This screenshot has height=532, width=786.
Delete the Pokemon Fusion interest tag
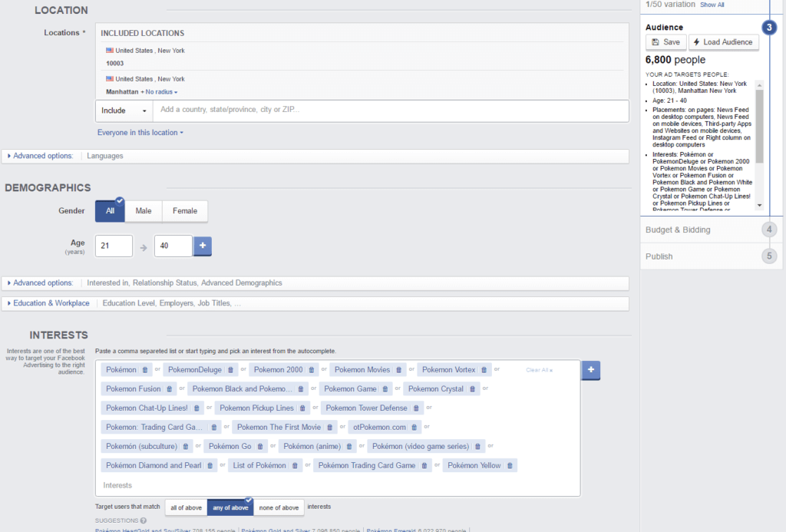pyautogui.click(x=170, y=389)
